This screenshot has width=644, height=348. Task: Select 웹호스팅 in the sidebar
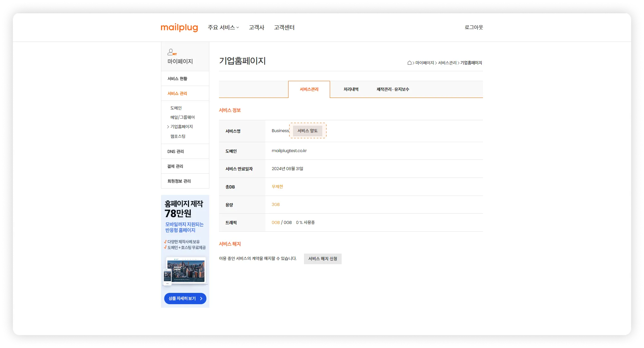click(x=178, y=136)
